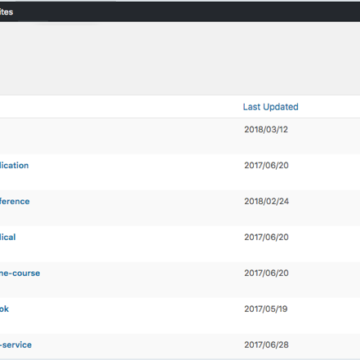
Task: Open the site link ending in 'lical'
Action: coord(8,237)
